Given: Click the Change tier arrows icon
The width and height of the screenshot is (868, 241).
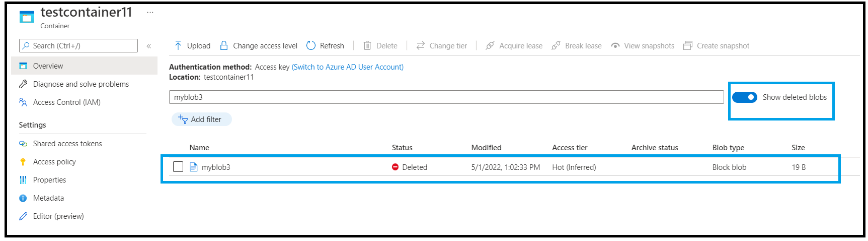Looking at the screenshot, I should [421, 45].
